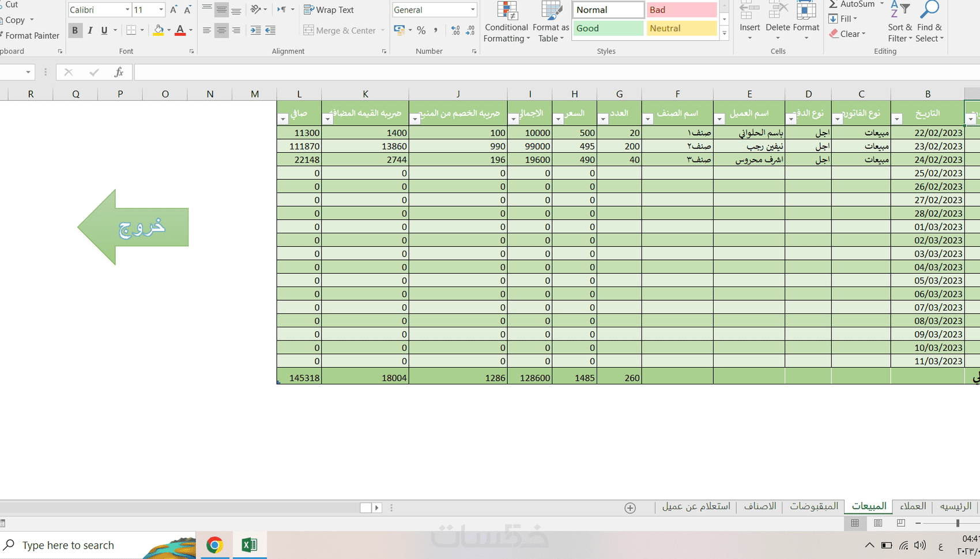Image resolution: width=980 pixels, height=559 pixels.
Task: Switch to the الرئيسيه sheet tab
Action: click(955, 506)
